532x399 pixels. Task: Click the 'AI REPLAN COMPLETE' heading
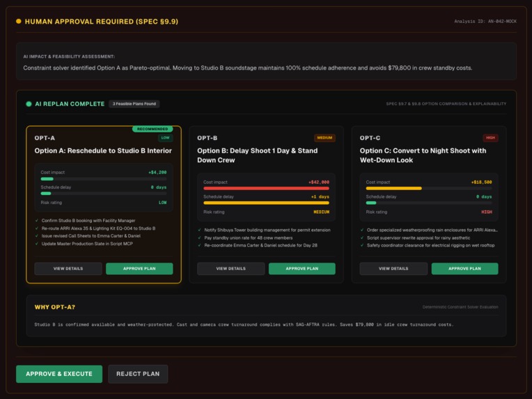70,104
